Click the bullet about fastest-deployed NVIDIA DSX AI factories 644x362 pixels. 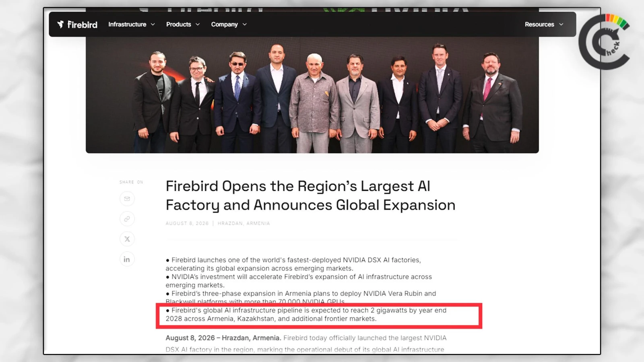293,264
